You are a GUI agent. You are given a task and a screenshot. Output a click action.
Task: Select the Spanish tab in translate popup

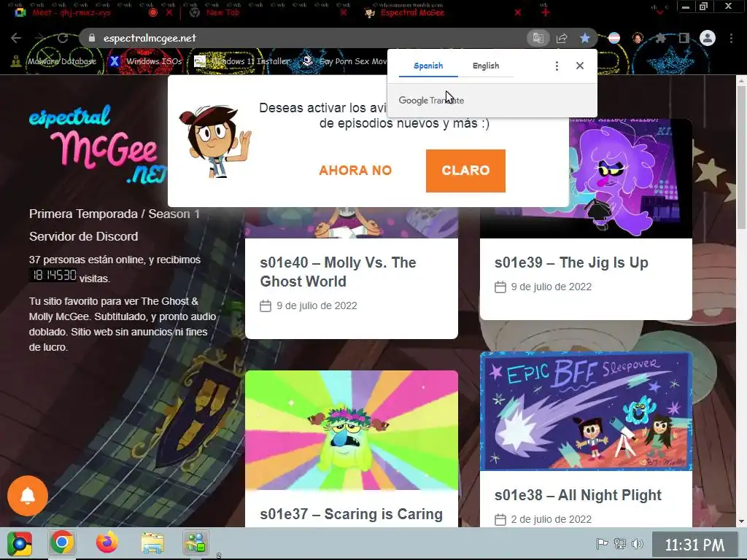[x=428, y=66]
